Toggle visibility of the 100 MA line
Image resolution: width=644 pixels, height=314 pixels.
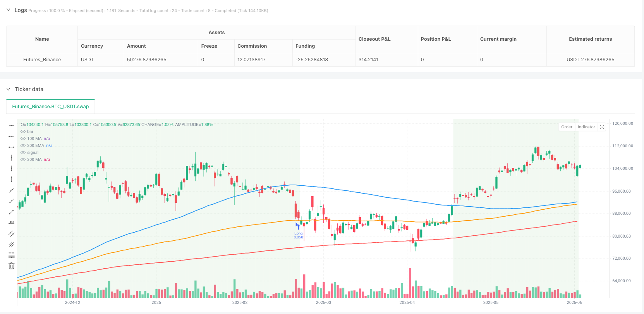coord(23,138)
